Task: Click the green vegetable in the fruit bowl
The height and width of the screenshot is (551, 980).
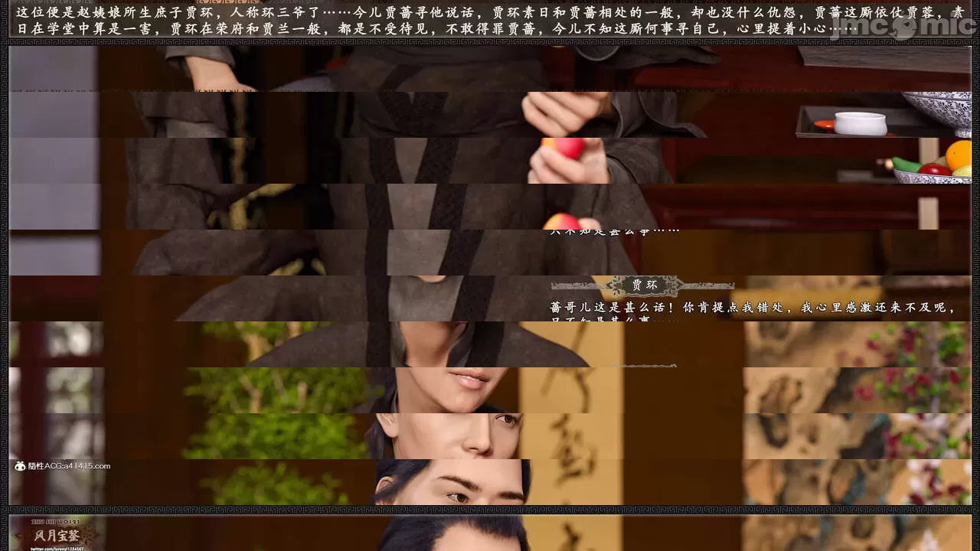Action: point(906,165)
